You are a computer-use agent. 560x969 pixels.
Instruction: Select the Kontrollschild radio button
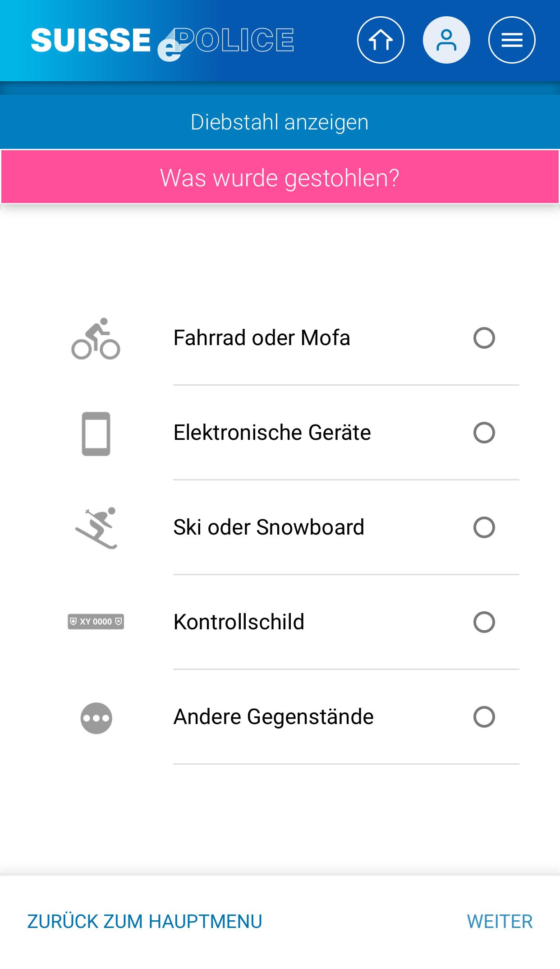click(x=484, y=622)
